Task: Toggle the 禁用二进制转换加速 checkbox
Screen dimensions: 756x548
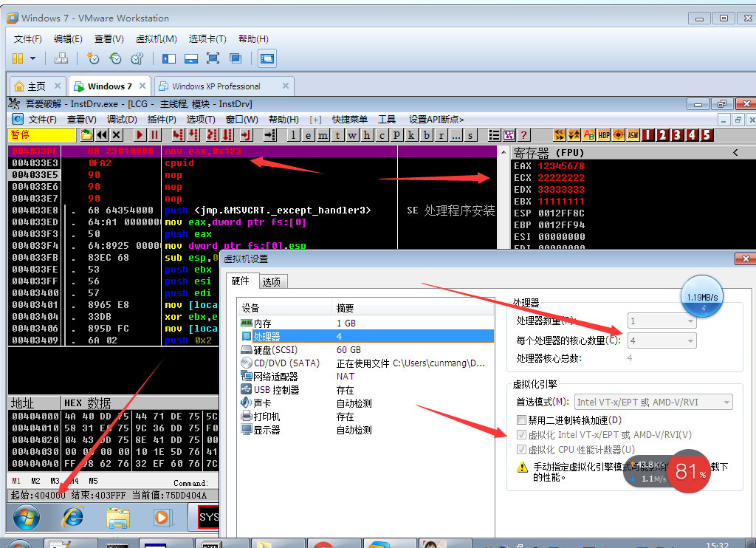Action: 521,419
